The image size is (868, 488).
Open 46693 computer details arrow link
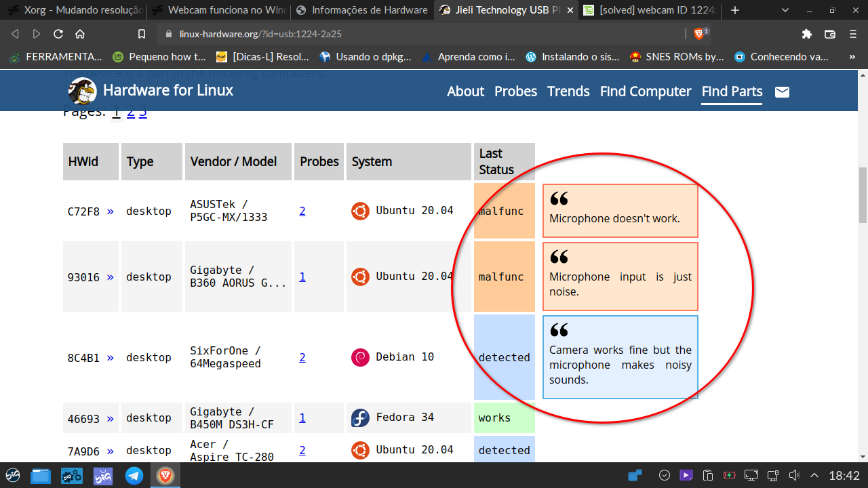111,419
